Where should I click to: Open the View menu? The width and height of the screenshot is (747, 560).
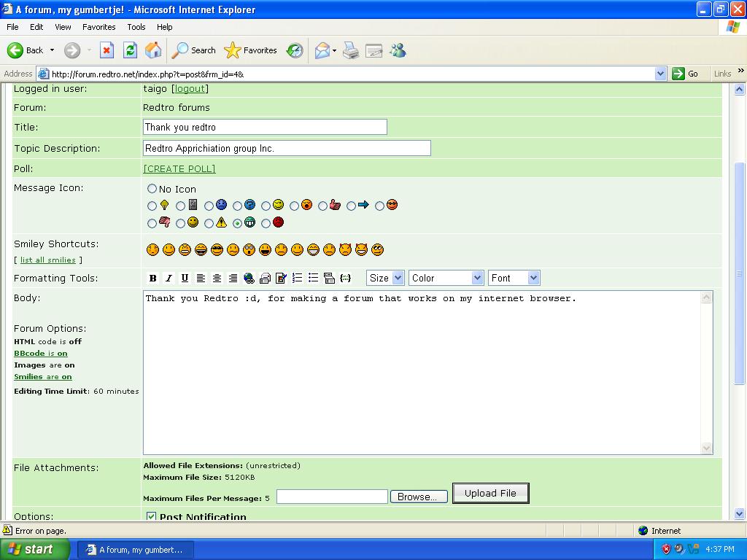tap(63, 27)
